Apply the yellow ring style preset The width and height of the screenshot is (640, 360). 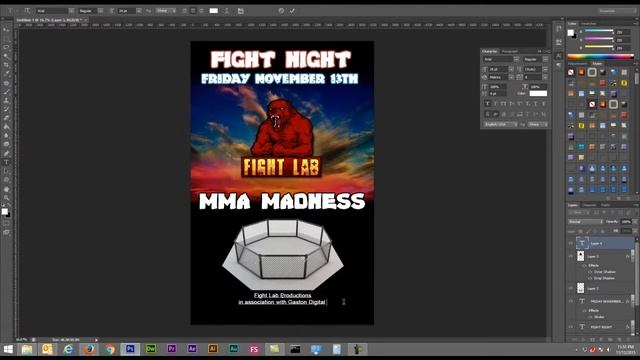pyautogui.click(x=624, y=83)
